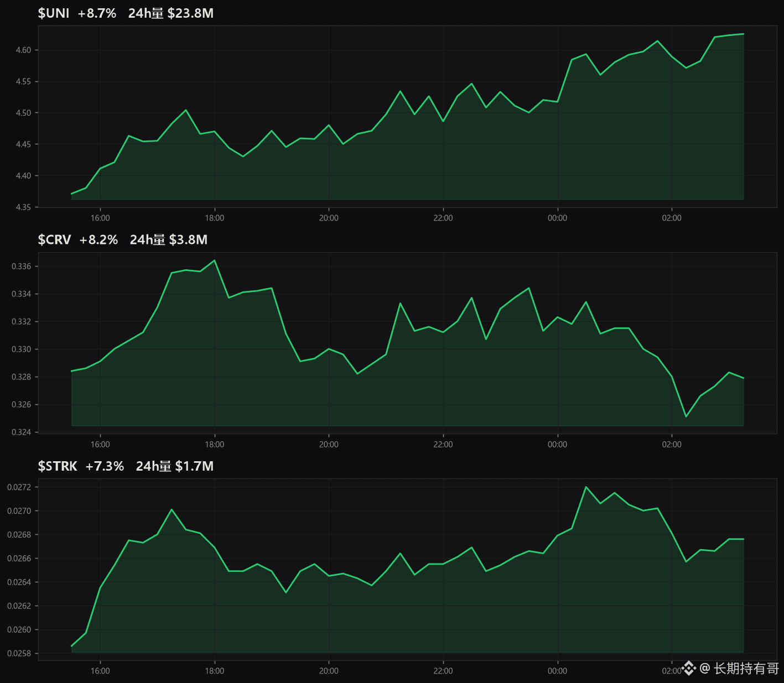Click the 24h volume $3.8M label
The image size is (784, 683).
pyautogui.click(x=169, y=239)
